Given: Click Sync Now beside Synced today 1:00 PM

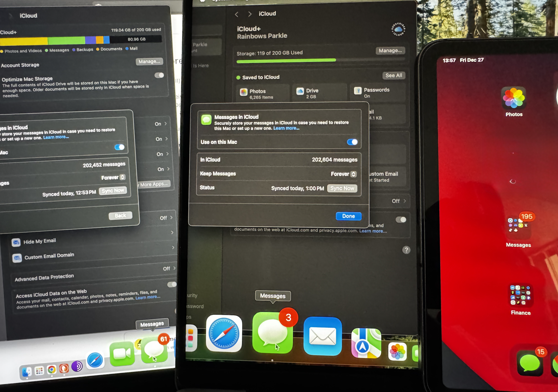Looking at the screenshot, I should coord(342,188).
